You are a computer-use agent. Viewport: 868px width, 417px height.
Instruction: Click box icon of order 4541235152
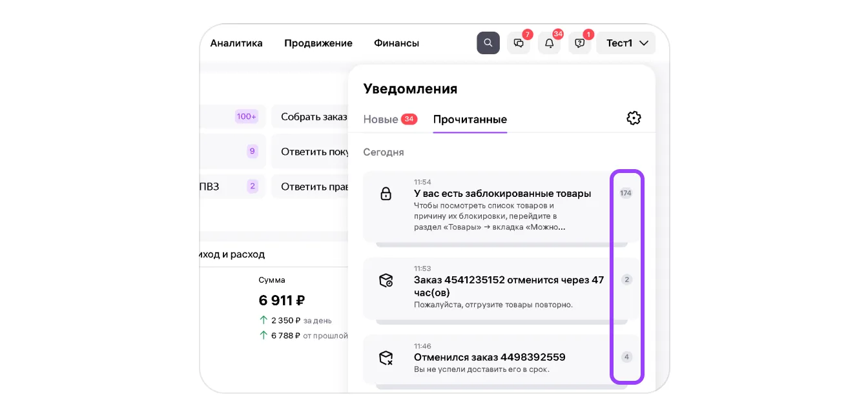tap(386, 280)
